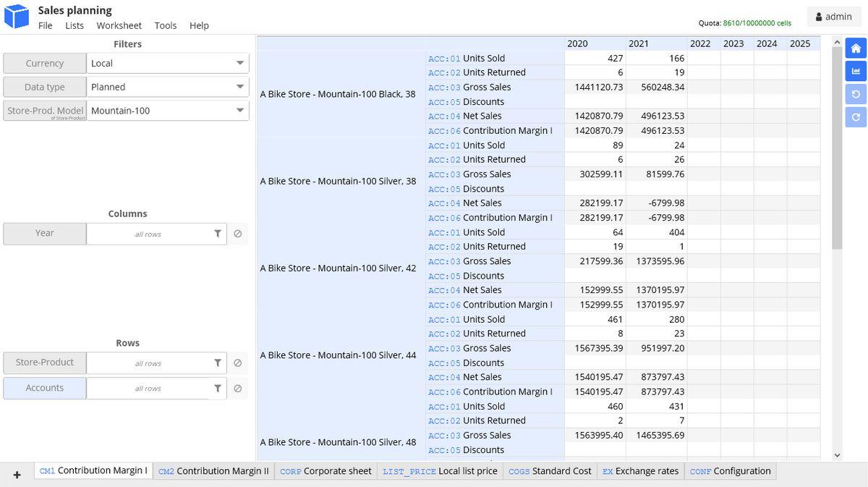
Task: Select the 2021 column header
Action: 656,43
